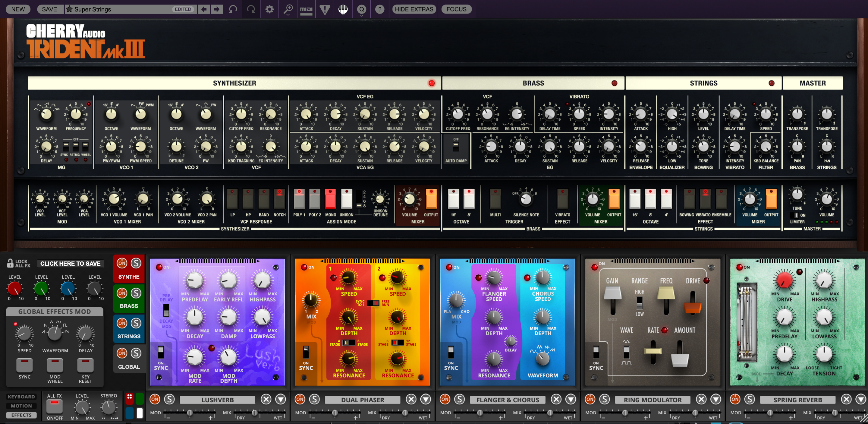Click the magnifier zoom icon
The image size is (868, 424).
[x=288, y=9]
